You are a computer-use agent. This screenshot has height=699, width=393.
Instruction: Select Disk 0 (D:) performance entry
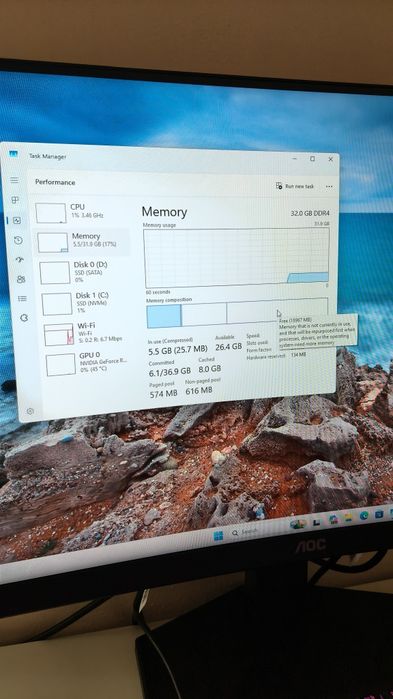tap(84, 272)
